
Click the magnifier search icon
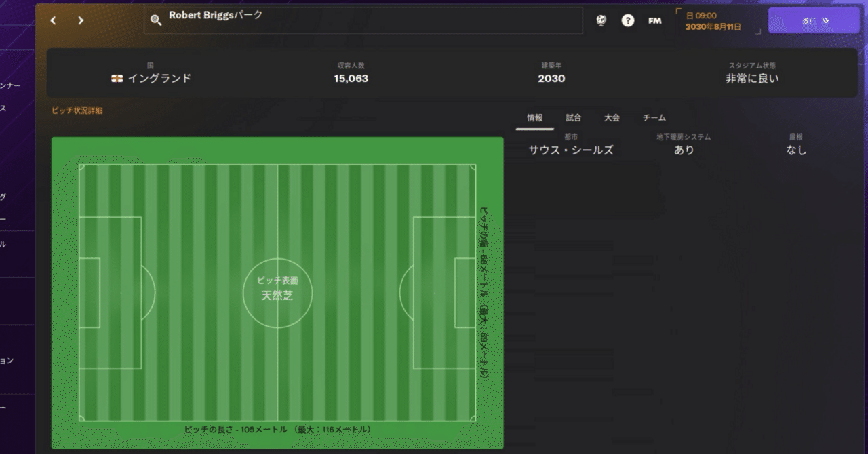[x=156, y=21]
